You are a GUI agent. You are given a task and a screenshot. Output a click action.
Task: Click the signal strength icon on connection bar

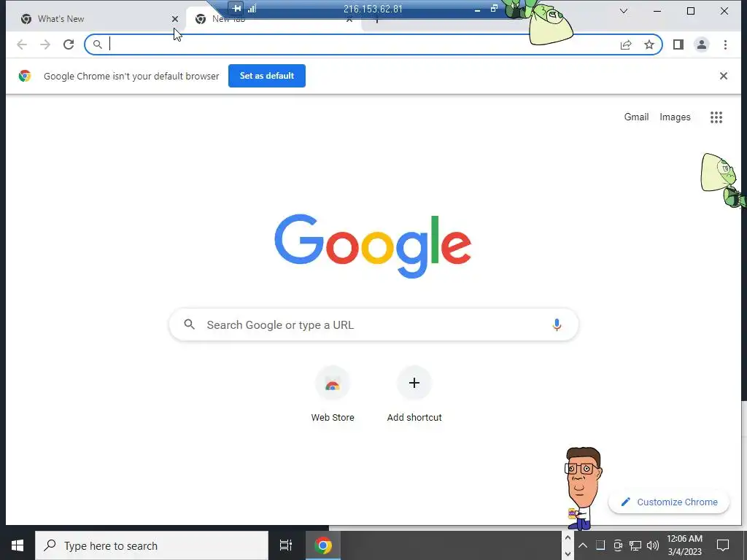coord(252,8)
